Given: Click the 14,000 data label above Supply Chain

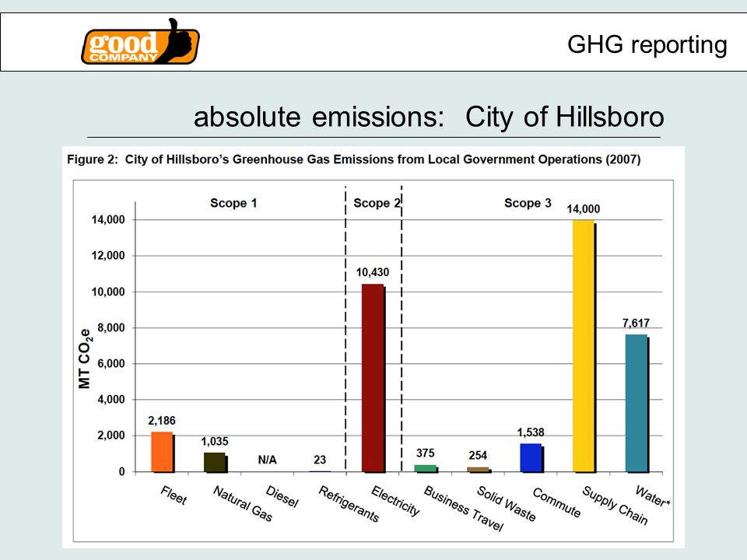Looking at the screenshot, I should 583,208.
